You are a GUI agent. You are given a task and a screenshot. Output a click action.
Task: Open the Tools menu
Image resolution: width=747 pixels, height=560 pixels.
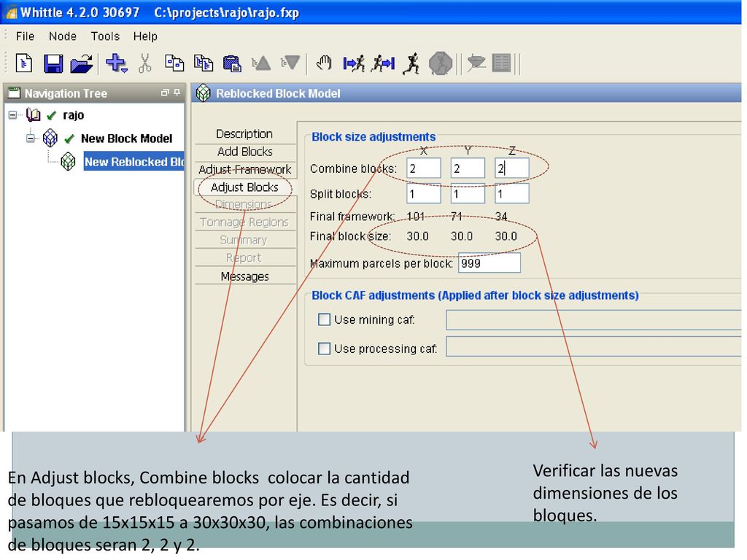pos(105,36)
